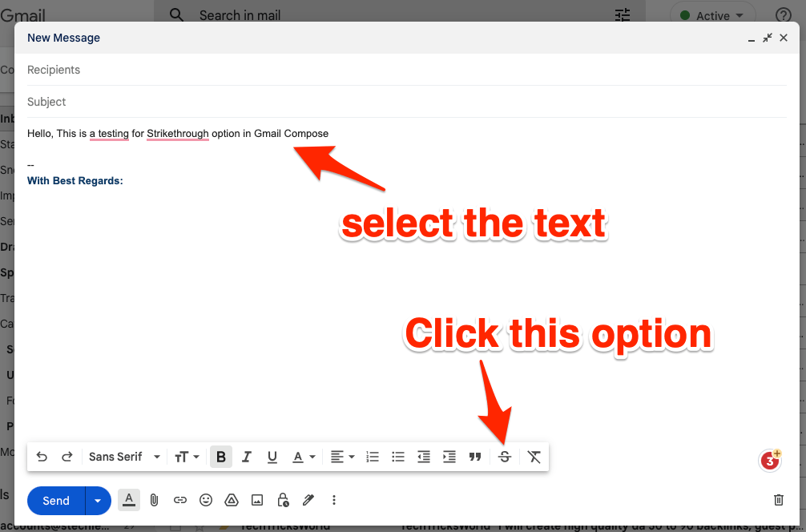Toggle Italic formatting
806x532 pixels.
coord(247,457)
